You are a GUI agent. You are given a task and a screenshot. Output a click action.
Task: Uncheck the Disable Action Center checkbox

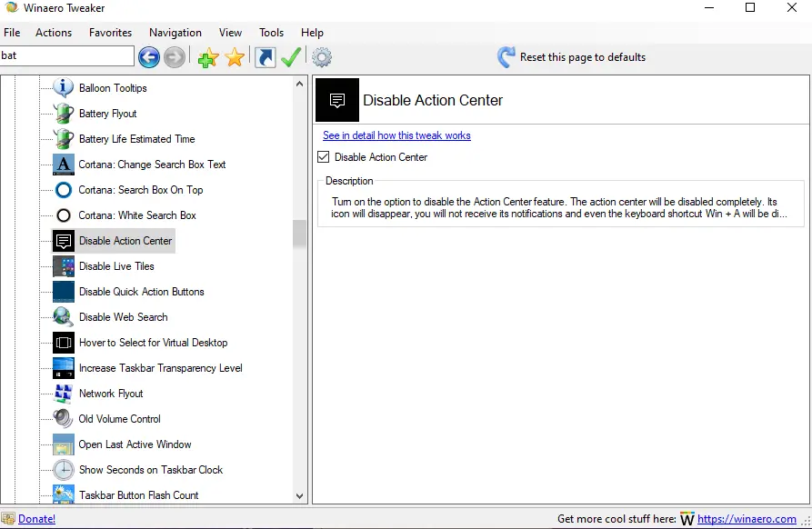[323, 157]
